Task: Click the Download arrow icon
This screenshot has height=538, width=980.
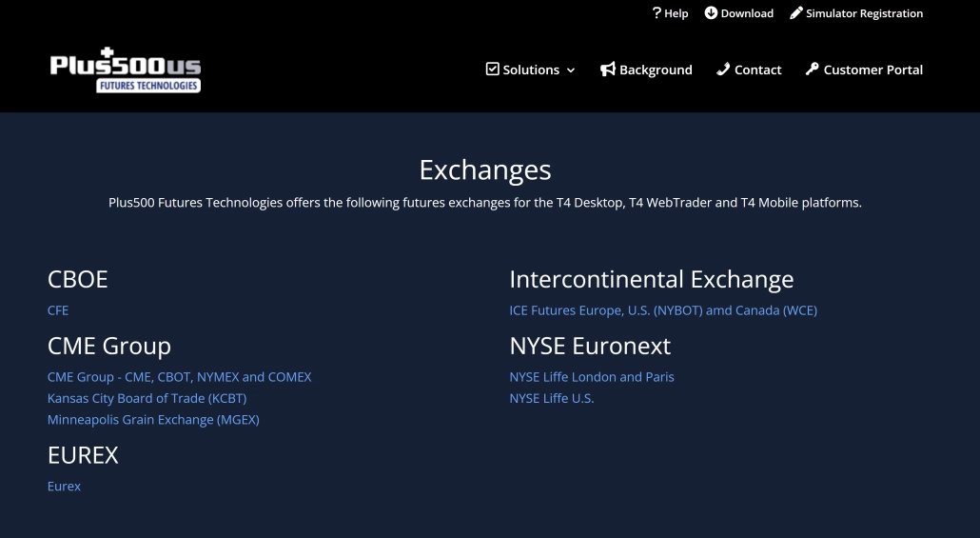Action: (711, 13)
